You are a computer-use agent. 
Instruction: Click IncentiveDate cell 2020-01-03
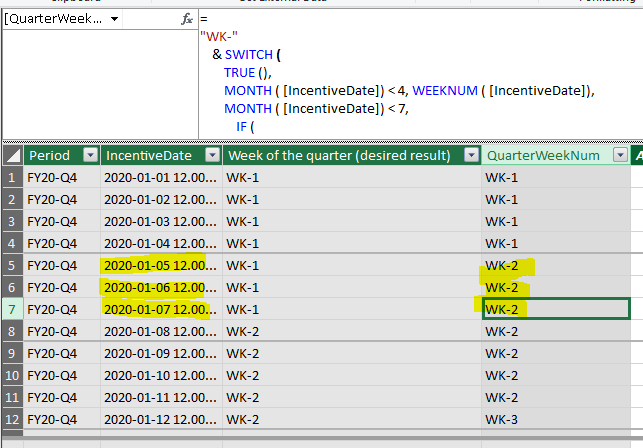click(162, 222)
